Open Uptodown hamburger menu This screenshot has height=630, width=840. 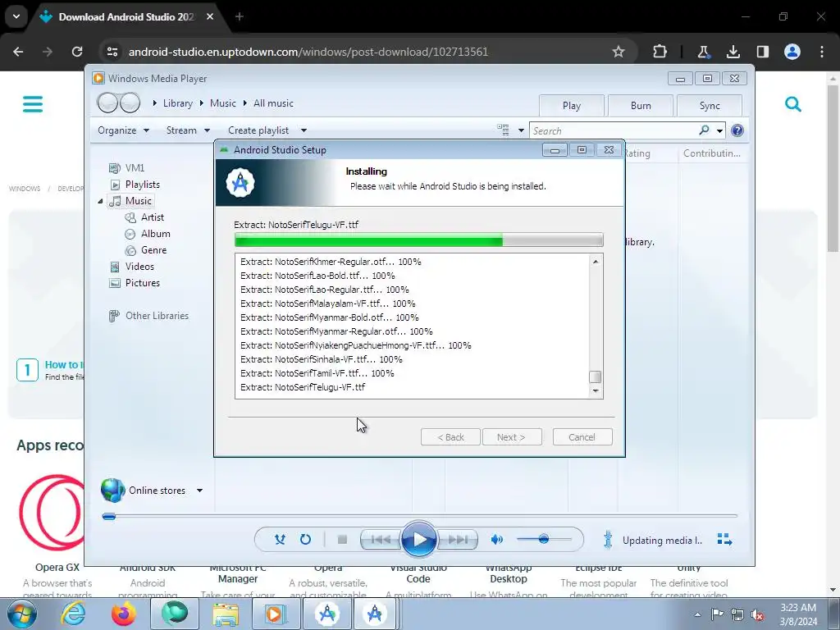33,104
